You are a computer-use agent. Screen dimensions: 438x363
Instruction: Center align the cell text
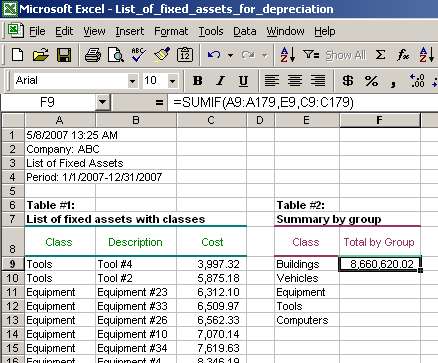point(295,81)
